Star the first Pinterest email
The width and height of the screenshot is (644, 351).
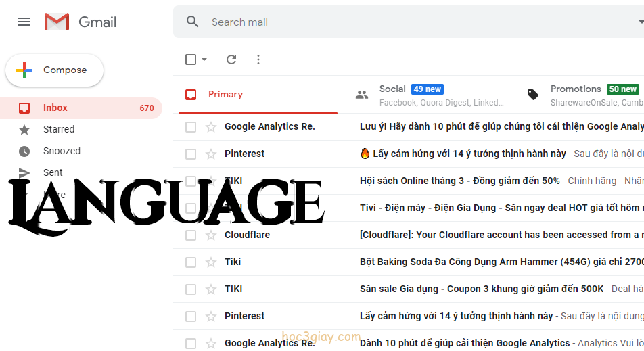click(x=211, y=154)
